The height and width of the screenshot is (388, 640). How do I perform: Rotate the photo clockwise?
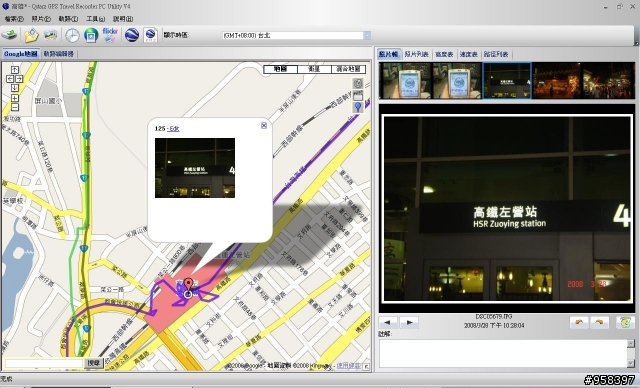point(599,322)
